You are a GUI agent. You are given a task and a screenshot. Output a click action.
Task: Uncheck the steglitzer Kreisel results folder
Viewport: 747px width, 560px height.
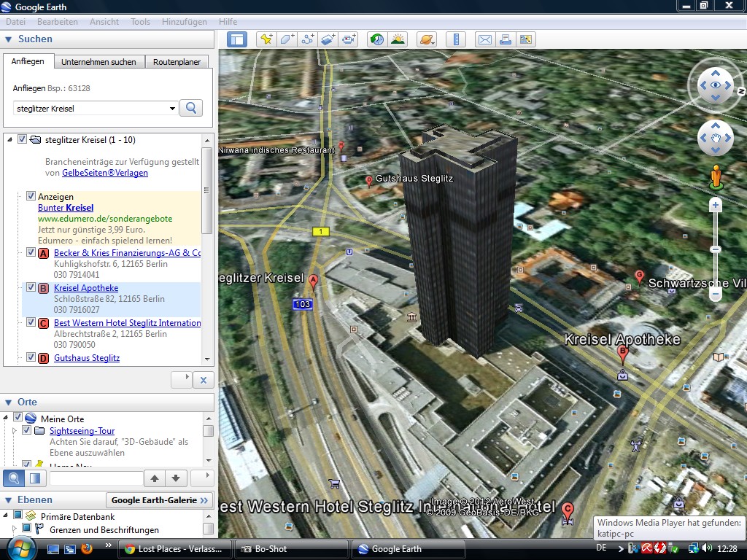pos(22,139)
